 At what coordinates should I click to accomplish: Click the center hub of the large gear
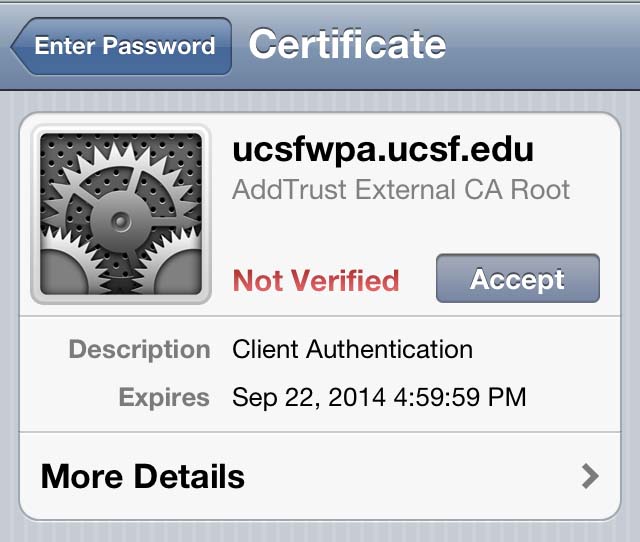click(x=120, y=222)
